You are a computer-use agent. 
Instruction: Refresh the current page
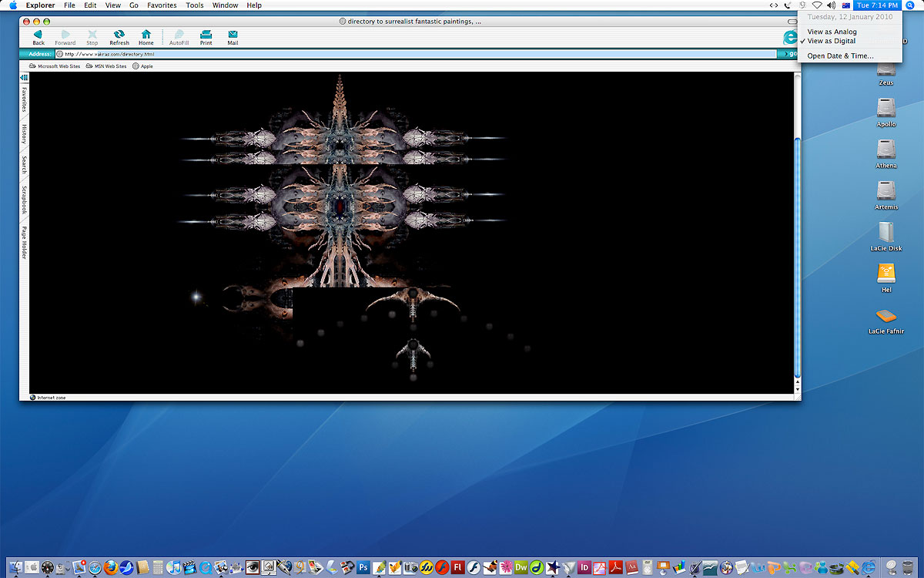[119, 37]
